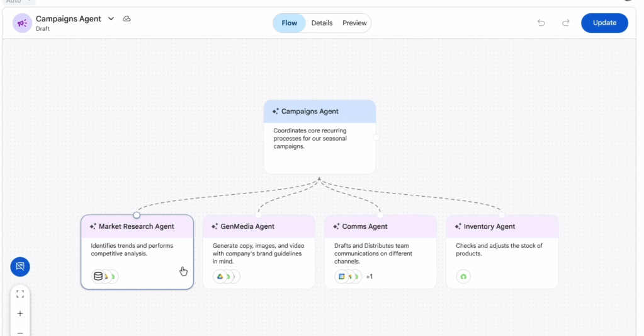
Task: Click the fit to screen icon
Action: pyautogui.click(x=20, y=294)
